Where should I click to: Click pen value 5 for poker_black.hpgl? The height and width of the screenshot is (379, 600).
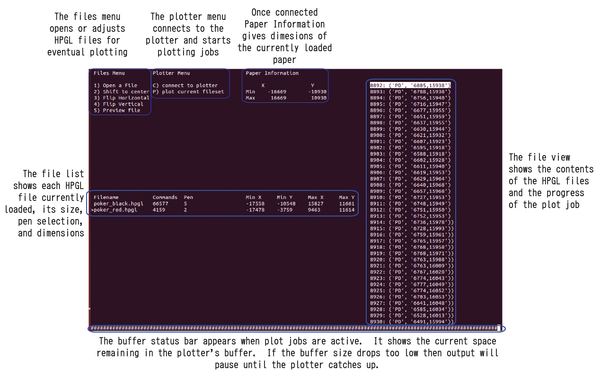coord(185,204)
